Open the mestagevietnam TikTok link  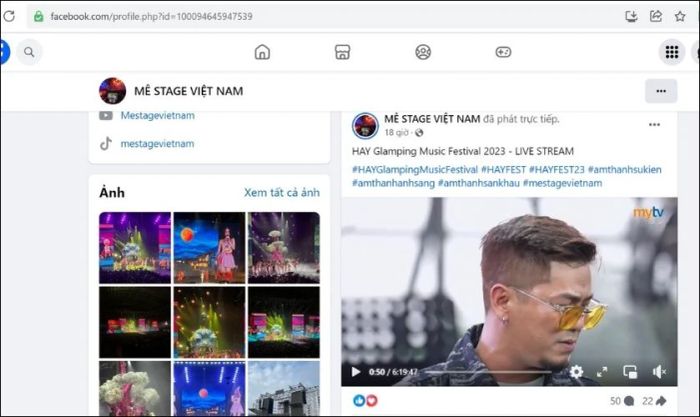pos(157,144)
